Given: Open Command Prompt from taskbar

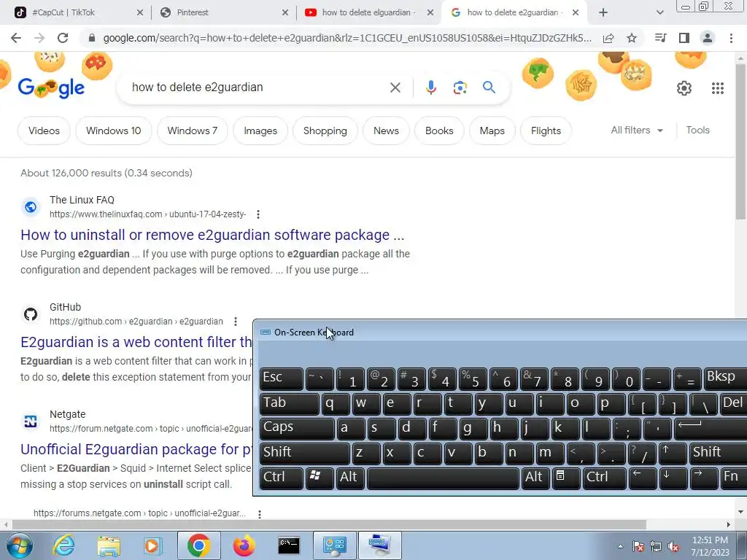Looking at the screenshot, I should (289, 545).
